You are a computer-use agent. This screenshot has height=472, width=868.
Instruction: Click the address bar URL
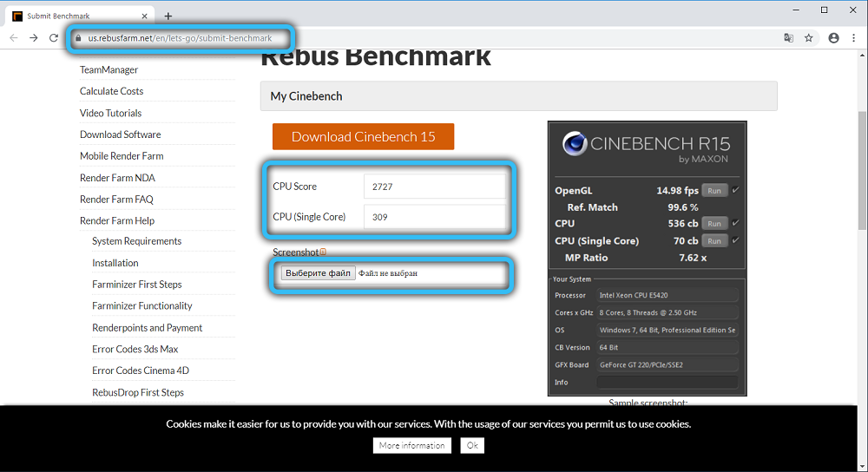pyautogui.click(x=181, y=38)
